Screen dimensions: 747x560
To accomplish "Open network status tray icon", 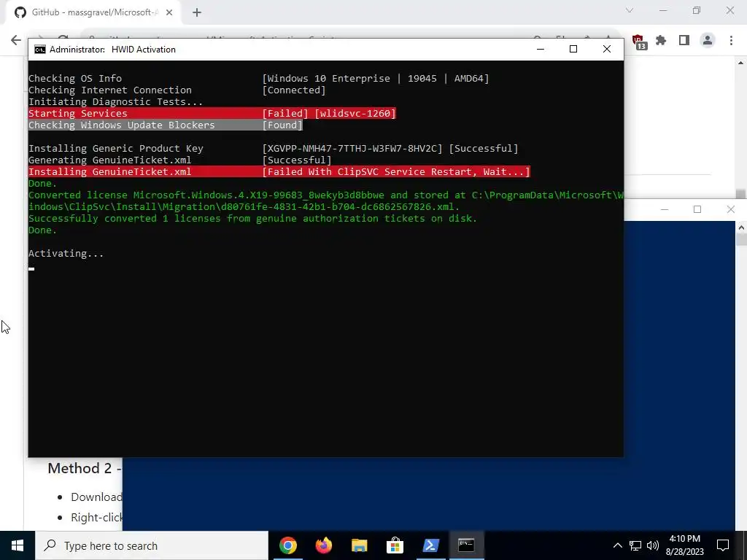I will 635,545.
